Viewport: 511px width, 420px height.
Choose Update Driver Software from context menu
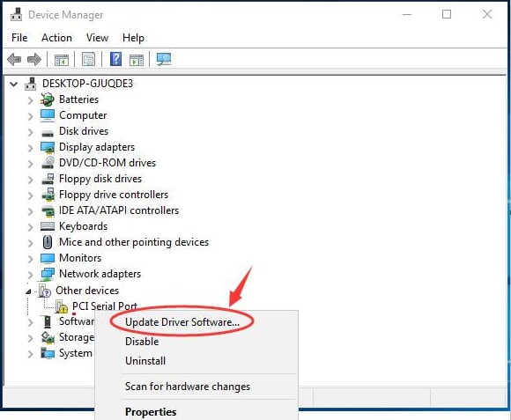[182, 322]
